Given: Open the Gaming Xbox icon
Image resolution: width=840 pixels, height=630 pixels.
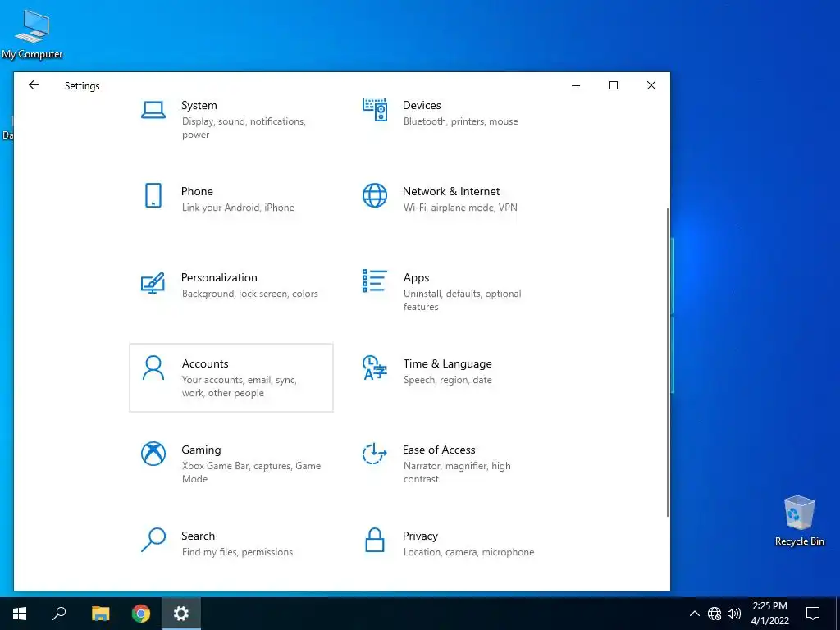Looking at the screenshot, I should click(153, 454).
